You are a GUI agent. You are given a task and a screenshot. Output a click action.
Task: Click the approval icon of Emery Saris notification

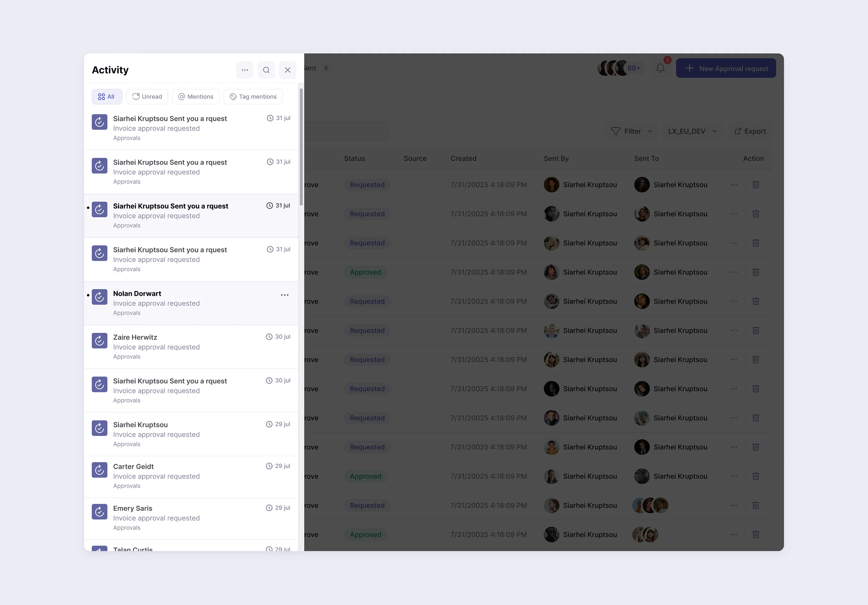100,512
